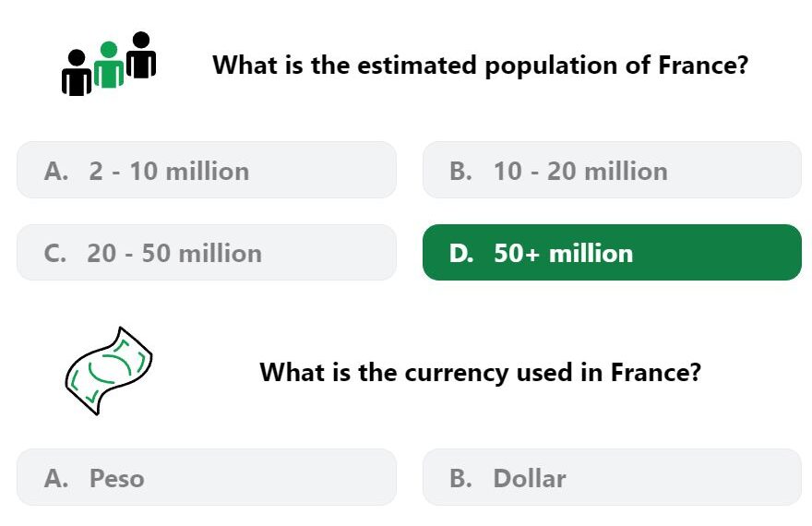Click the letter A. beside Peso
The width and height of the screenshot is (812, 526).
[x=56, y=478]
